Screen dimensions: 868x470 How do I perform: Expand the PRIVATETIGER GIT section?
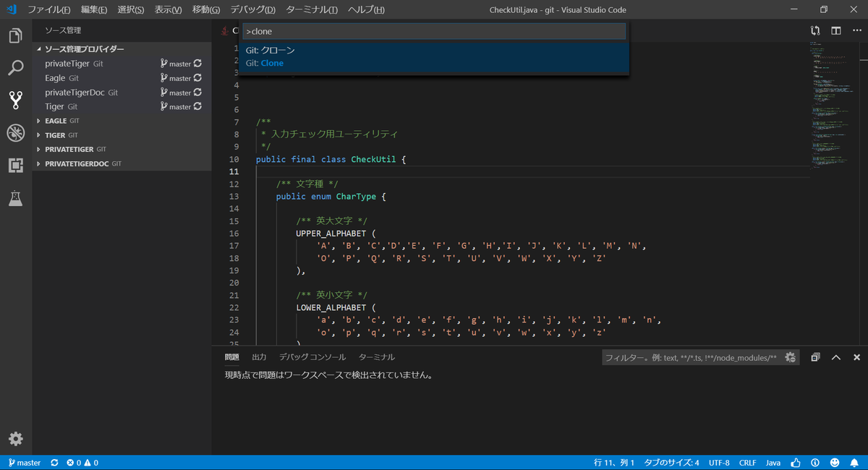click(122, 150)
